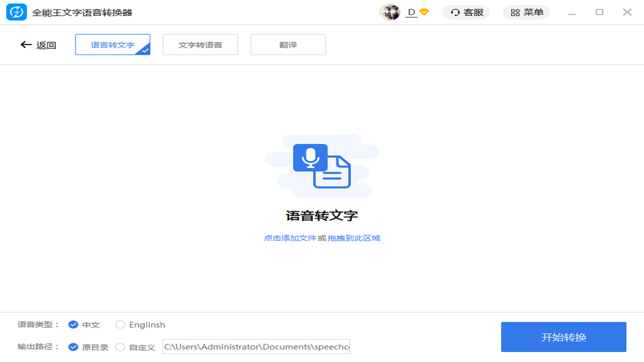This screenshot has width=644, height=362.
Task: Open 客服 customer service with headset icon
Action: (465, 12)
